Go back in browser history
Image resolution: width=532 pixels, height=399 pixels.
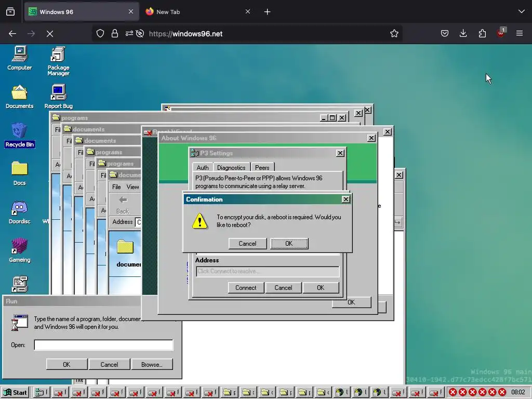point(12,34)
